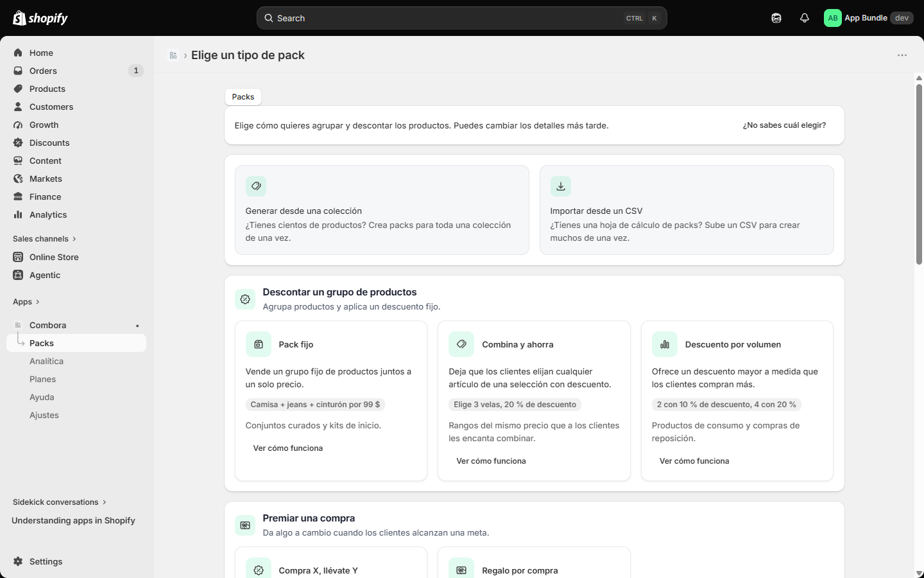Screen dimensions: 924x578
Task: Open the App Bundle store switcher
Action: [869, 18]
